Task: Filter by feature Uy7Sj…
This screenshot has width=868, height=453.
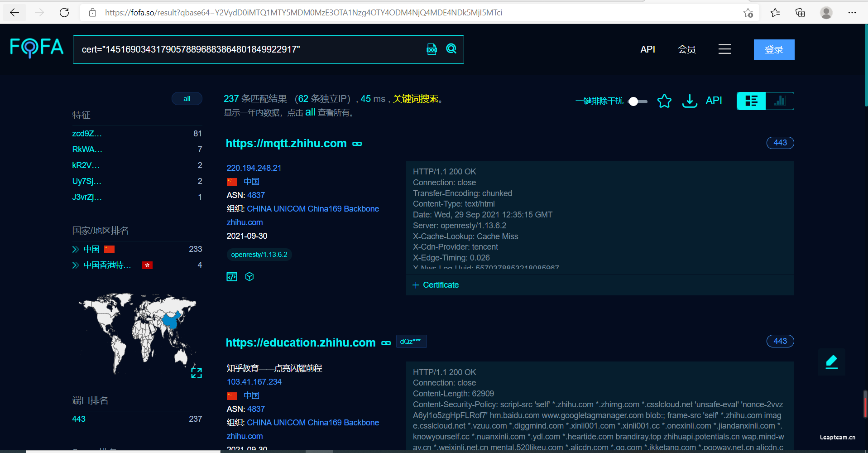Action: click(86, 181)
